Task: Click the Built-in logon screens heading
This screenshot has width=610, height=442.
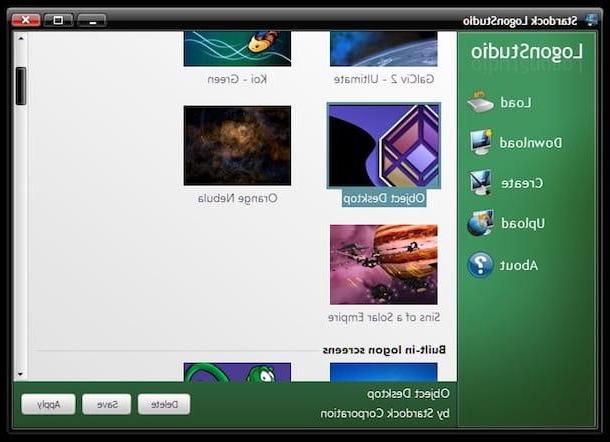Action: tap(384, 350)
